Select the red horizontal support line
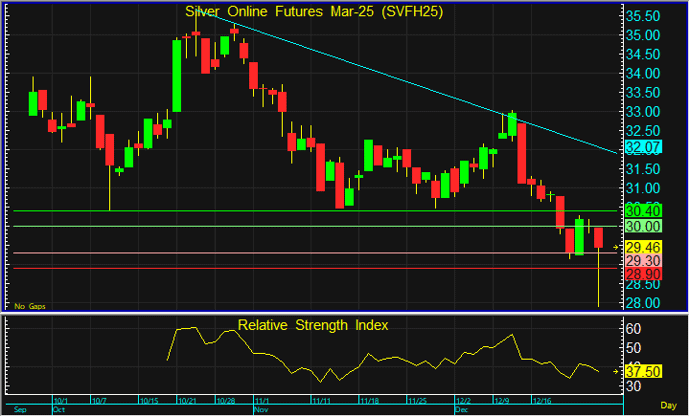690x417 pixels. (300, 268)
